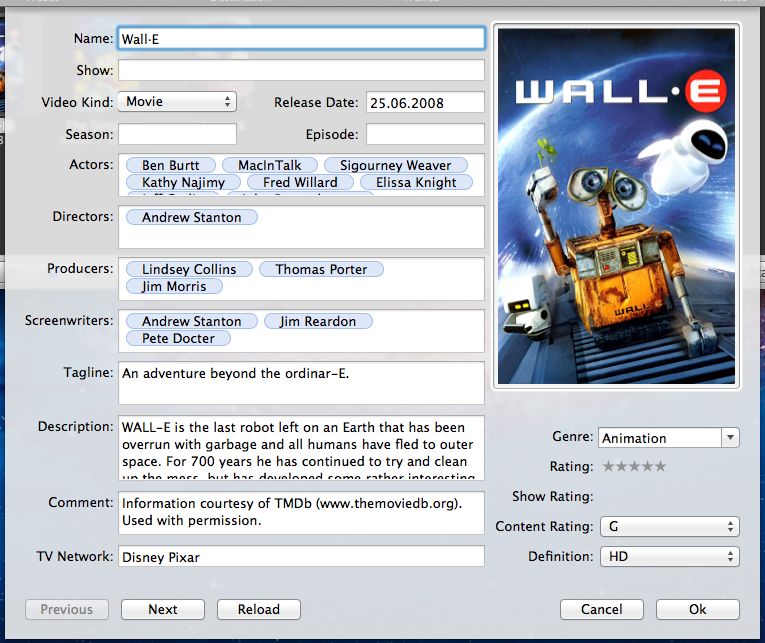Open the Definition dropdown set to HD
This screenshot has width=765, height=643.
coord(670,557)
